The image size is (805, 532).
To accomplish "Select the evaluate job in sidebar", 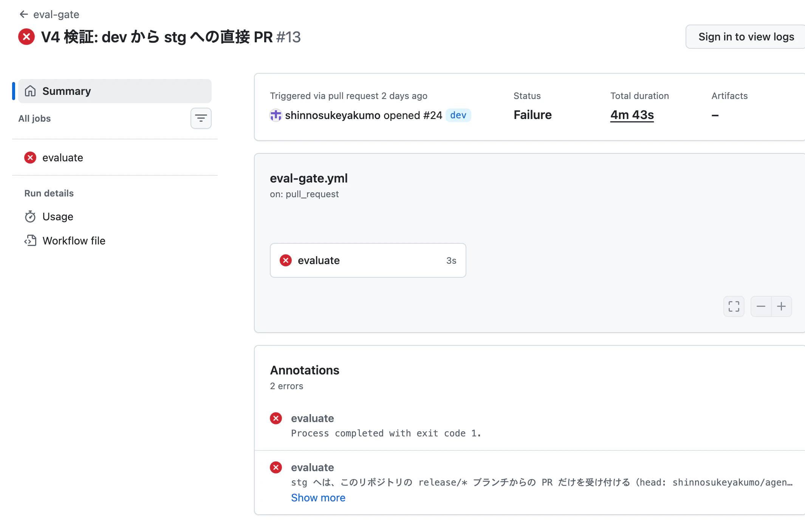I will coord(115,158).
